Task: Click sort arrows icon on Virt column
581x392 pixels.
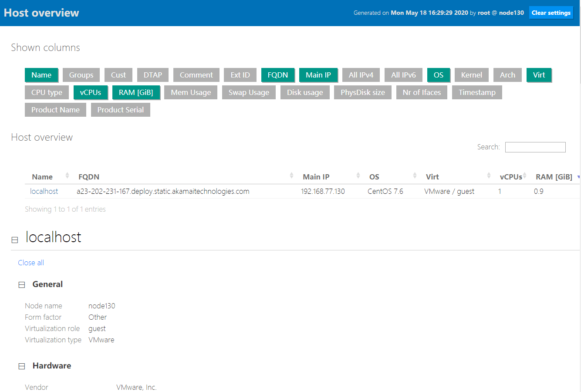Action: (x=489, y=176)
